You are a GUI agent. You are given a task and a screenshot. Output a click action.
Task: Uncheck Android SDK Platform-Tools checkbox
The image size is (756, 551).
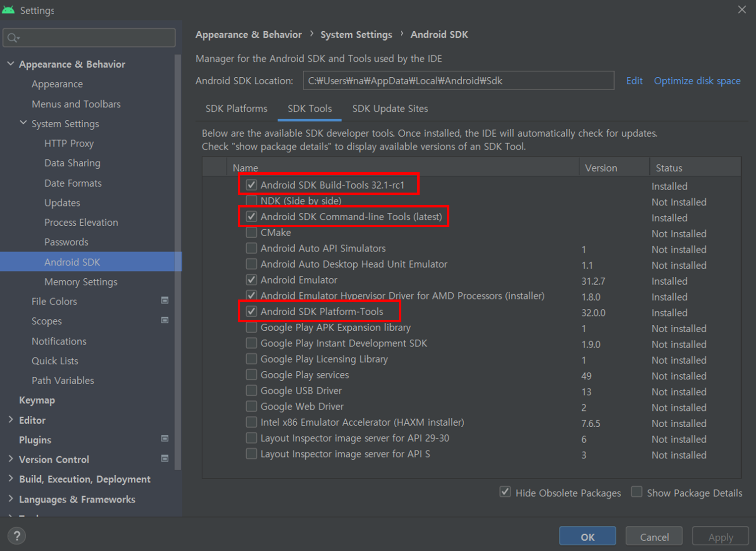252,311
